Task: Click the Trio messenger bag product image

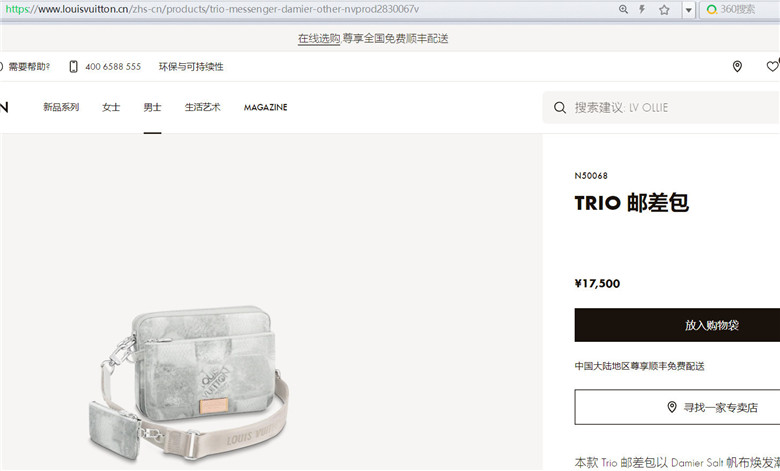Action: [x=189, y=383]
